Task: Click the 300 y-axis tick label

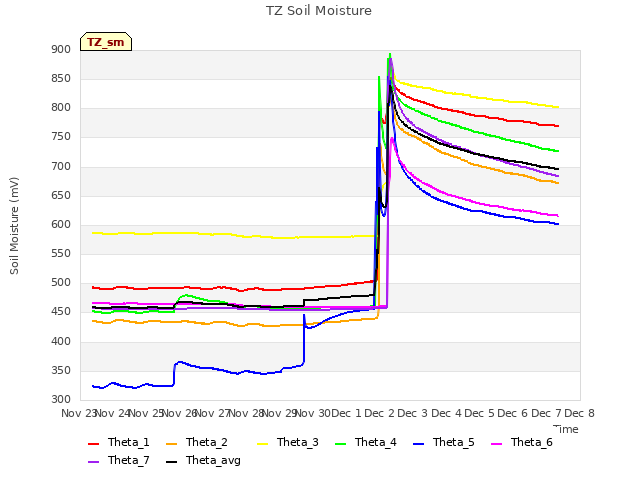Action: (61, 400)
